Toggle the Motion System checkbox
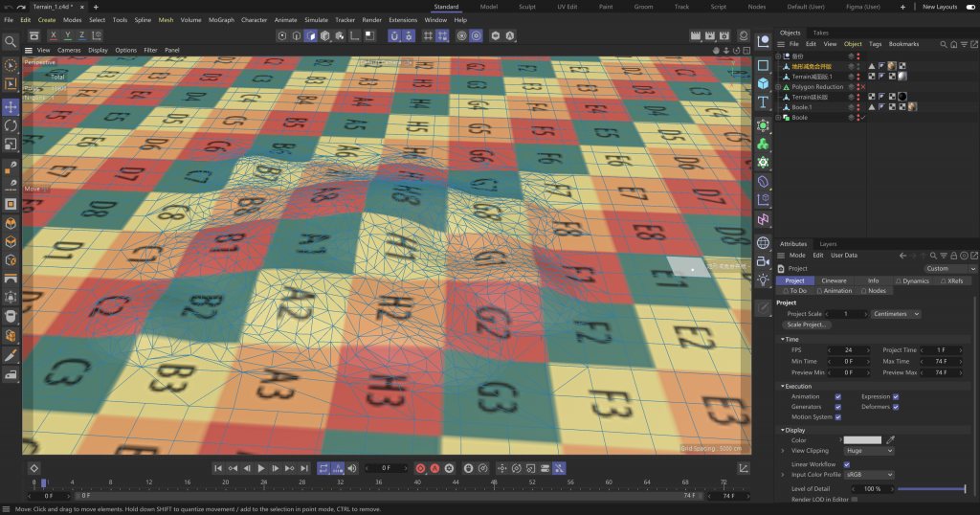Viewport: 980px width, 515px height. click(x=838, y=416)
